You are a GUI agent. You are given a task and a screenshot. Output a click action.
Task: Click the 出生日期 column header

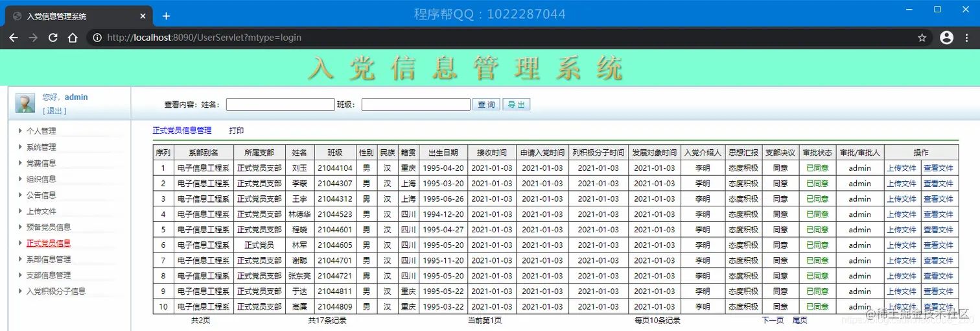coord(443,153)
